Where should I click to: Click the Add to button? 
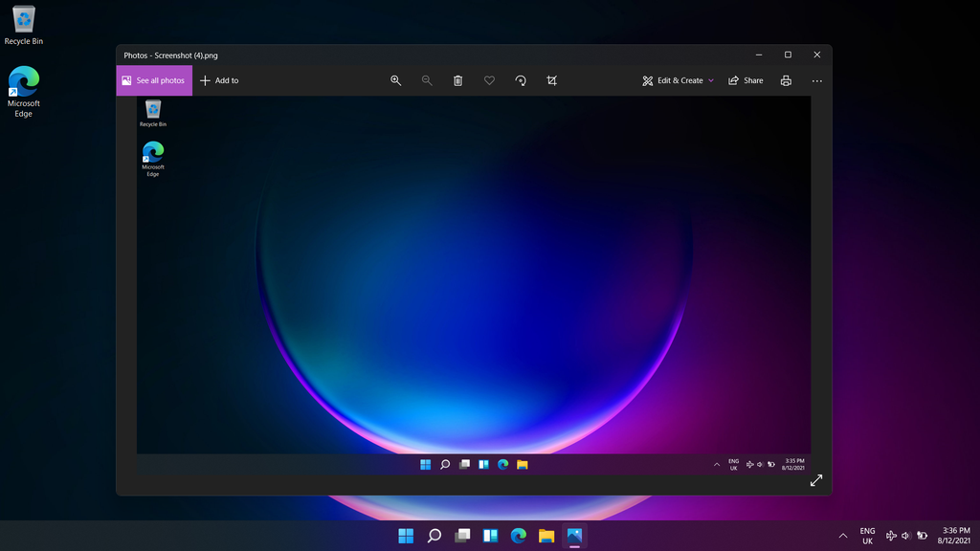pos(218,80)
